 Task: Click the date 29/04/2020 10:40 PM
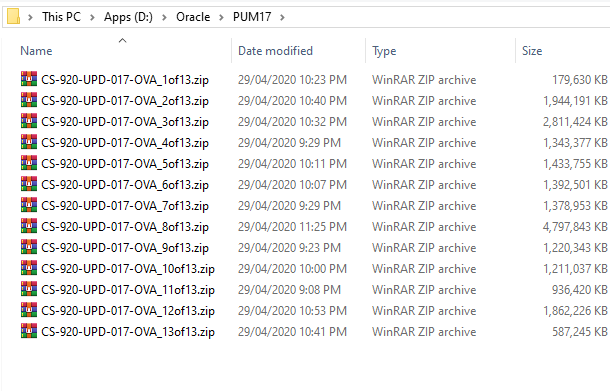tap(292, 101)
